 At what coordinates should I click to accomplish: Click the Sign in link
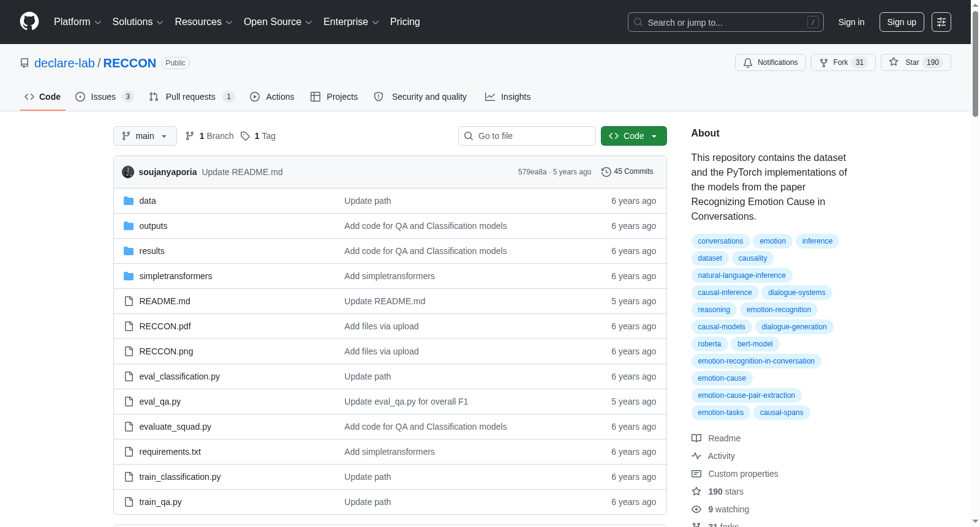851,22
